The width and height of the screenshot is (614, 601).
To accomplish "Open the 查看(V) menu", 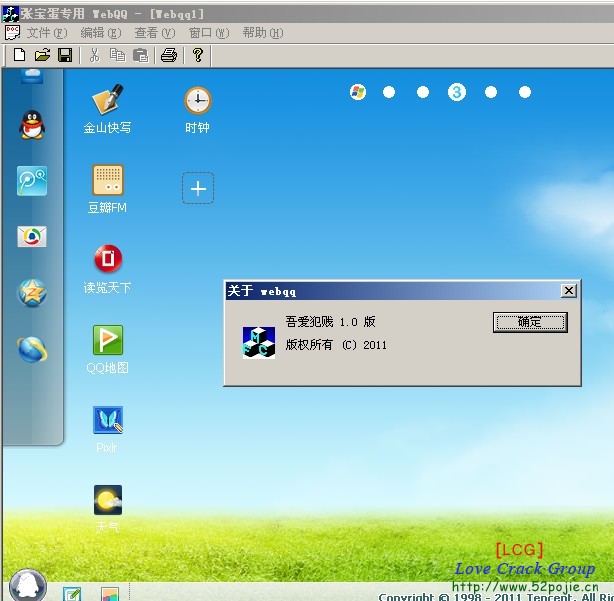I will [x=155, y=33].
